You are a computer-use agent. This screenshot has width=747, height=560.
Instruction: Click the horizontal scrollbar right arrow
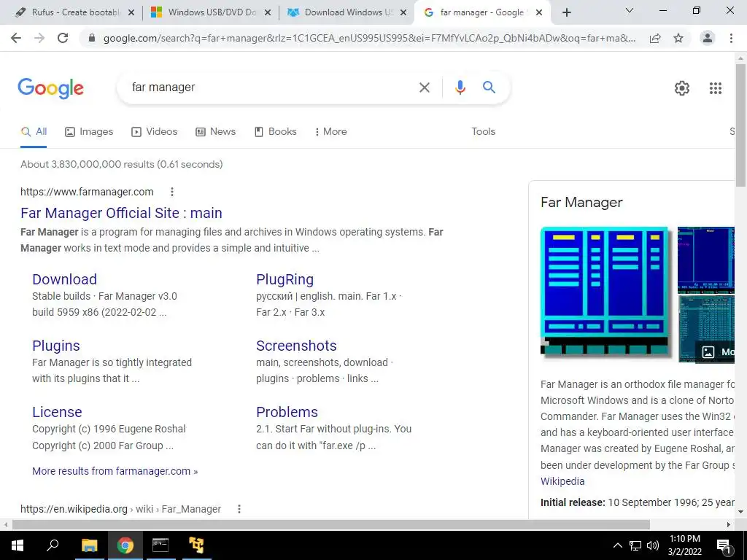(729, 524)
